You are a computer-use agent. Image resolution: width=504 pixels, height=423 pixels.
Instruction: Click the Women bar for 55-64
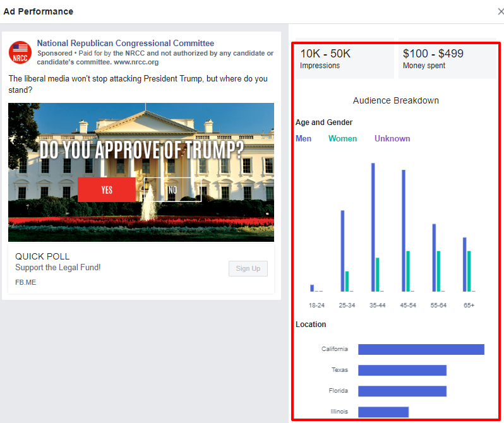pyautogui.click(x=438, y=271)
